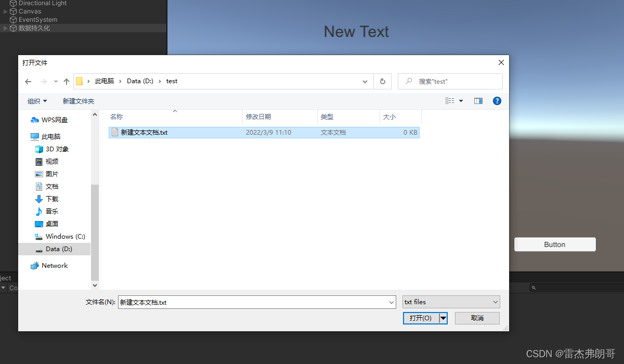
Task: Click test in the breadcrumb path
Action: click(172, 81)
